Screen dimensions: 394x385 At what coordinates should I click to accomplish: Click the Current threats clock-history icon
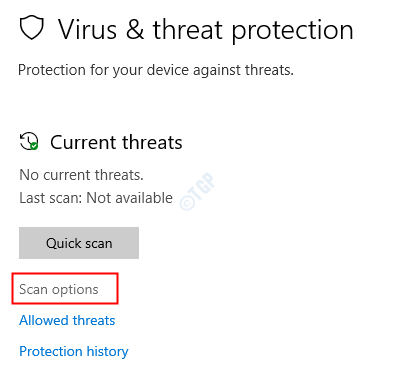(x=29, y=141)
